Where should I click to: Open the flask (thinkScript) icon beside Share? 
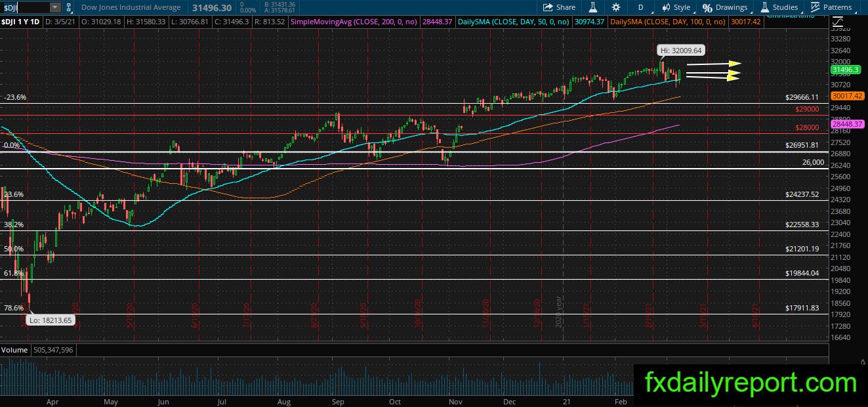click(x=592, y=7)
